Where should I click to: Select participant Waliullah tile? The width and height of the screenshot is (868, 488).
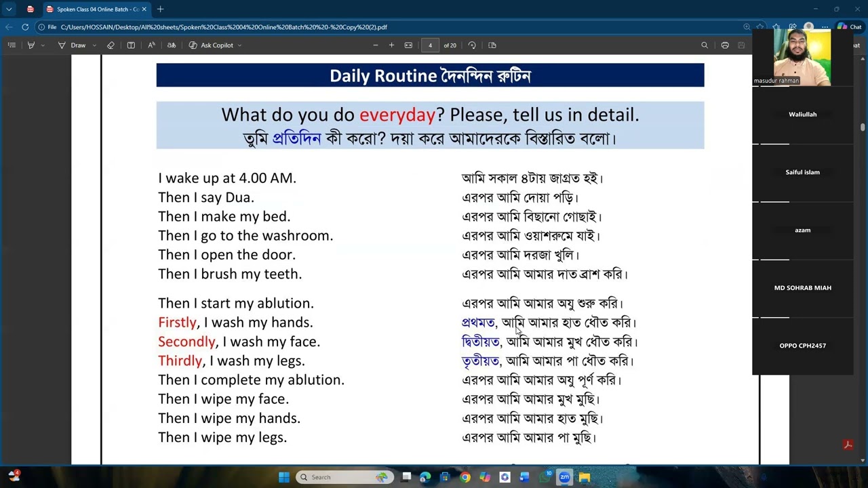(x=802, y=115)
